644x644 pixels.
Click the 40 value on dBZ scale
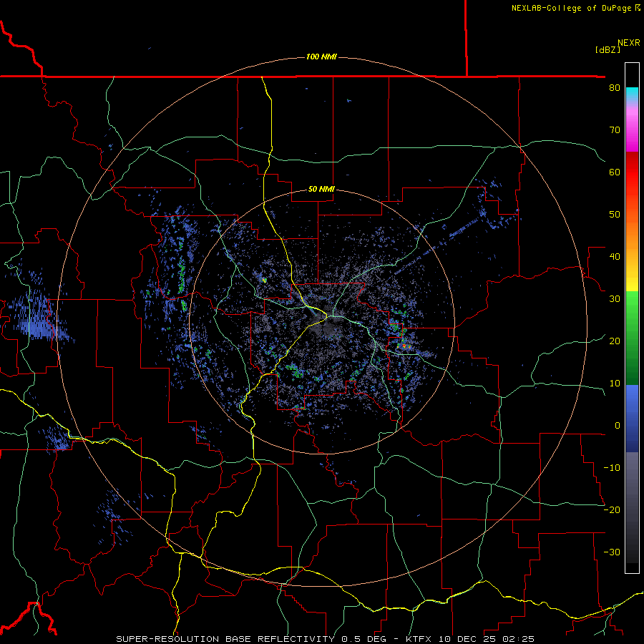click(615, 257)
